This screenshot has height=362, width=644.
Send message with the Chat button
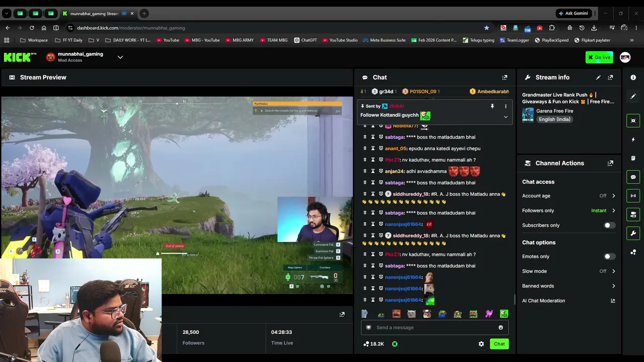(499, 344)
